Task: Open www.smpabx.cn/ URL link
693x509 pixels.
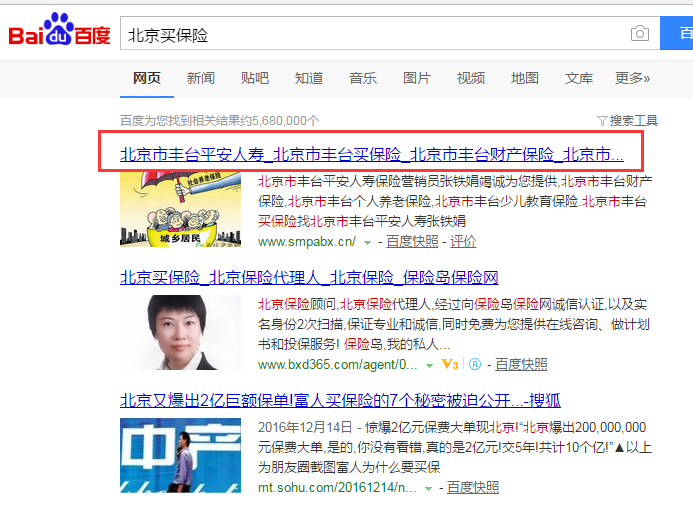Action: point(307,242)
